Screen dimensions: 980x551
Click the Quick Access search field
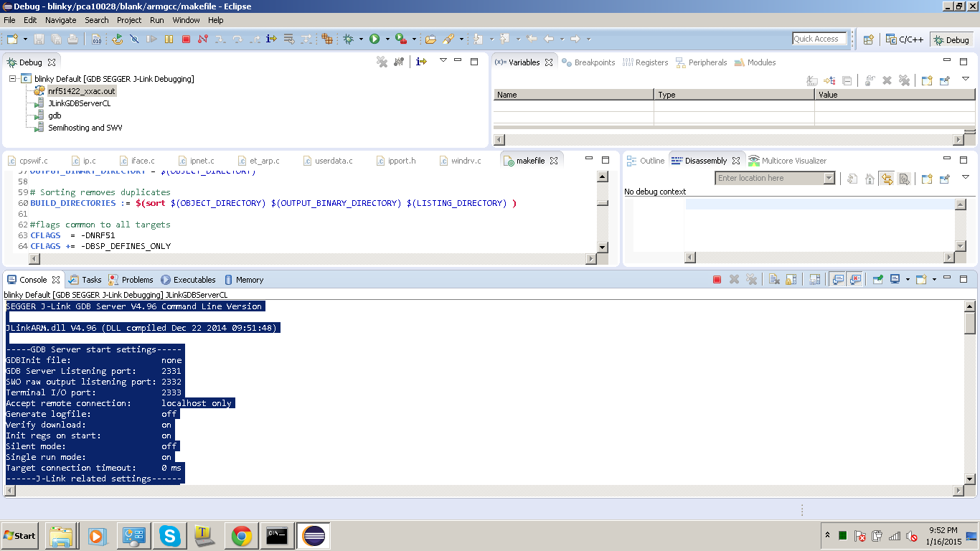point(819,39)
